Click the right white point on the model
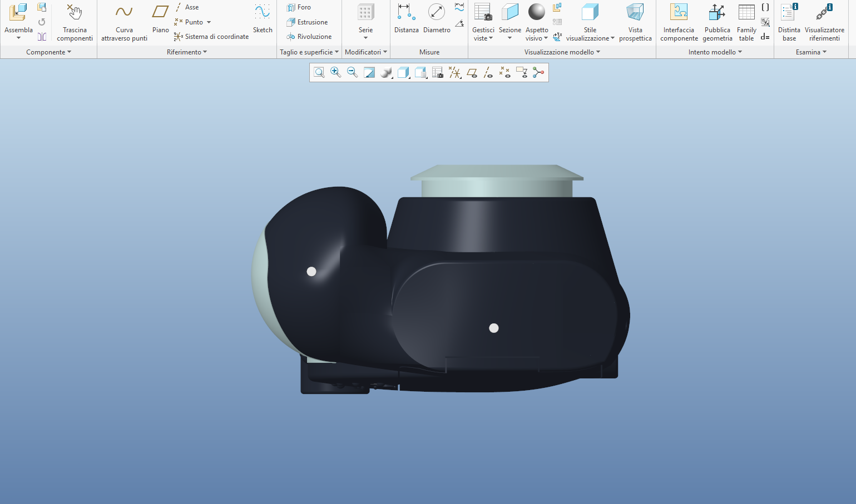This screenshot has width=856, height=504. click(493, 328)
